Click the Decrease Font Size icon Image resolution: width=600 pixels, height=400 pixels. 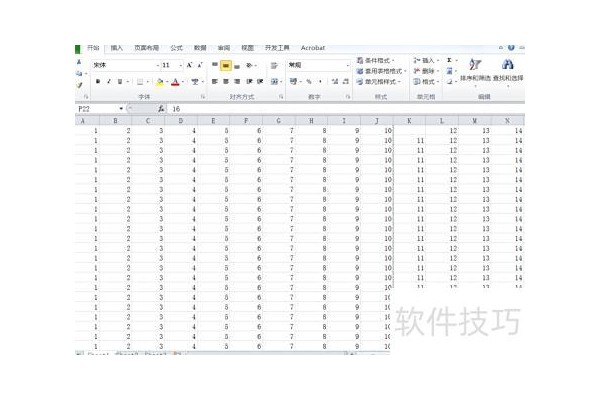click(x=200, y=65)
